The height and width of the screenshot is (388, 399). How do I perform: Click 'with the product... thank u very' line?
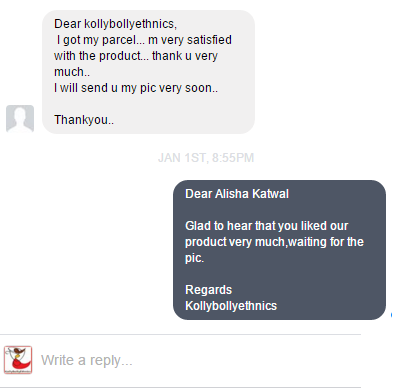coord(136,56)
